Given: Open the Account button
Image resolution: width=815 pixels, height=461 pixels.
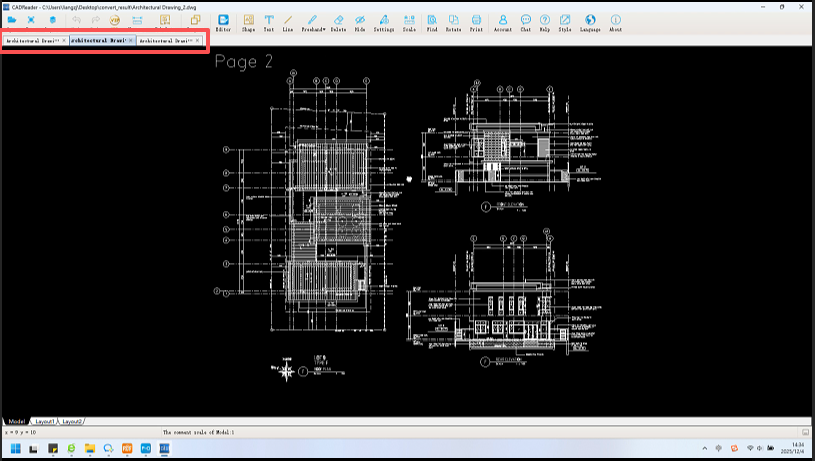Looking at the screenshot, I should 502,22.
